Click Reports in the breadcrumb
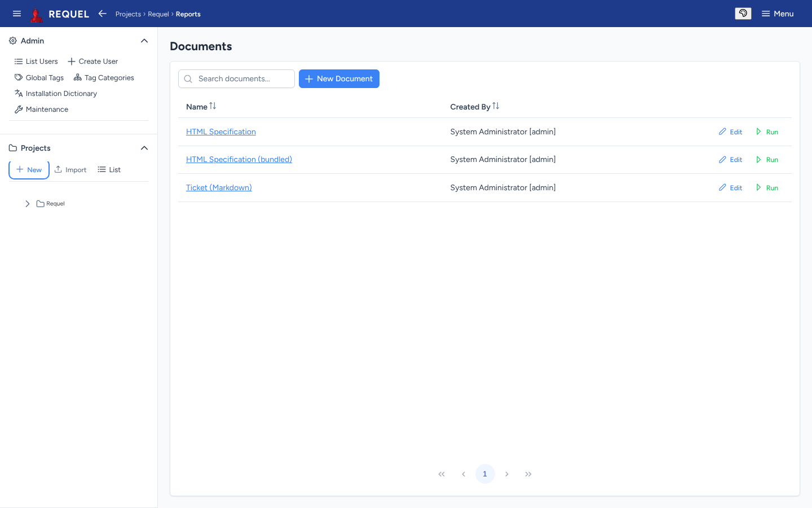 (x=188, y=14)
